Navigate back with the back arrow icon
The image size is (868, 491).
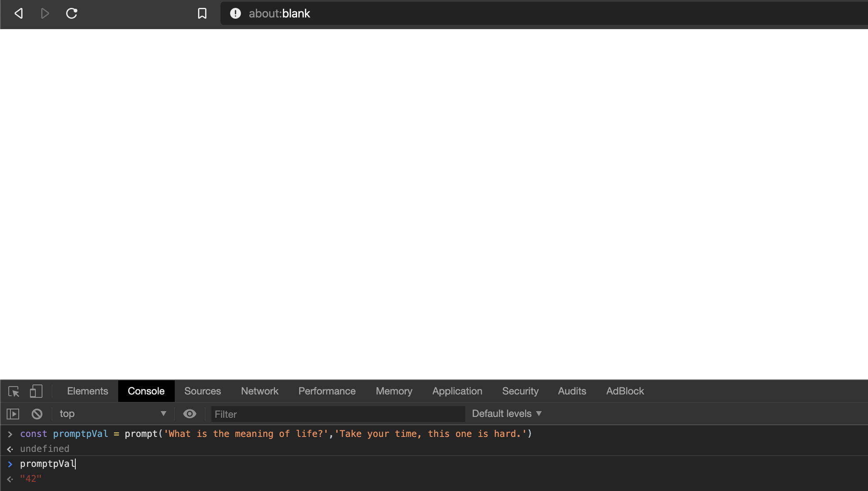pos(18,13)
